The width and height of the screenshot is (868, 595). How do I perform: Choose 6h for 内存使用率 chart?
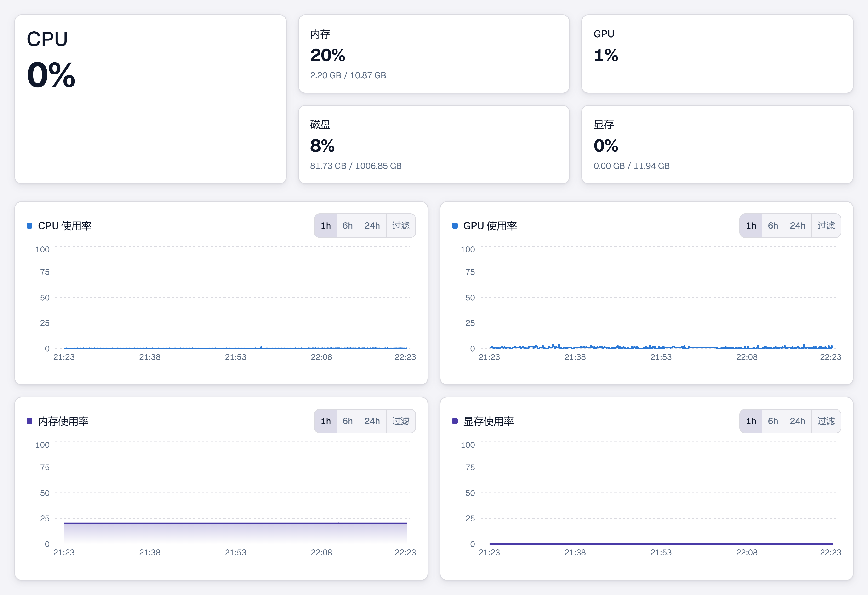pos(347,421)
